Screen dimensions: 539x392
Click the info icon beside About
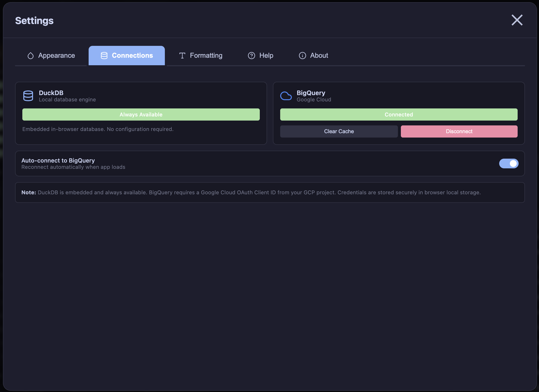[x=302, y=55]
